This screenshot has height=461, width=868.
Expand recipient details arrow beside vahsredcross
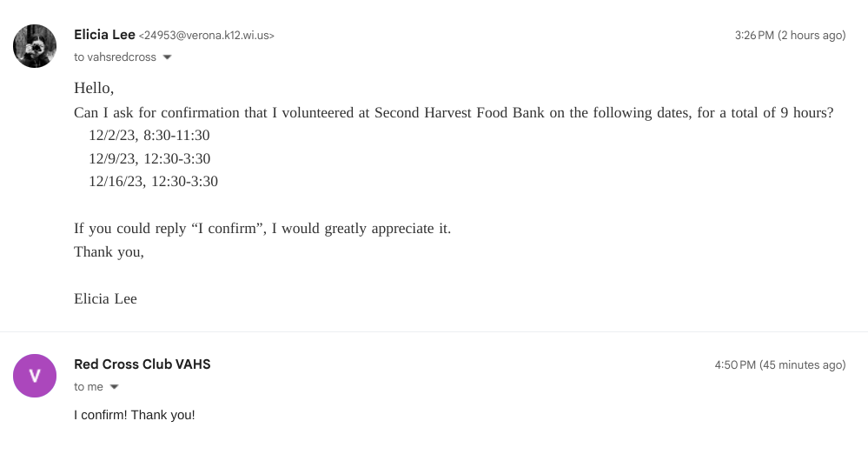(168, 57)
